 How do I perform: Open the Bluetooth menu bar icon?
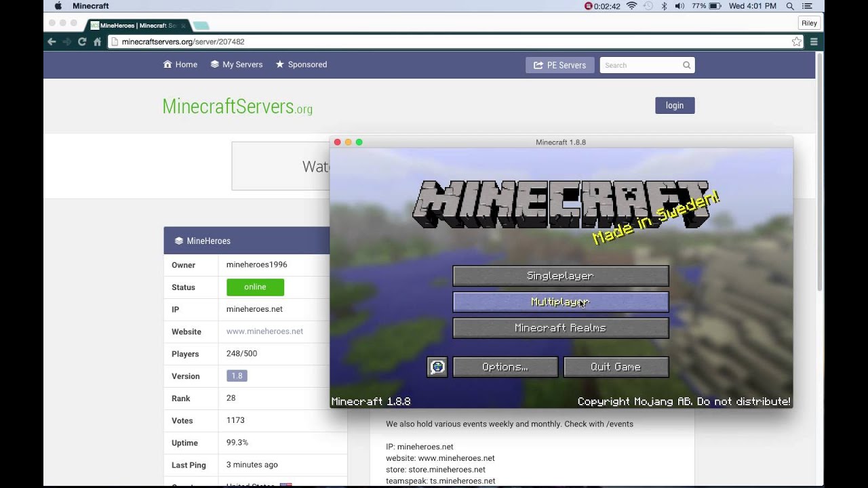[664, 6]
